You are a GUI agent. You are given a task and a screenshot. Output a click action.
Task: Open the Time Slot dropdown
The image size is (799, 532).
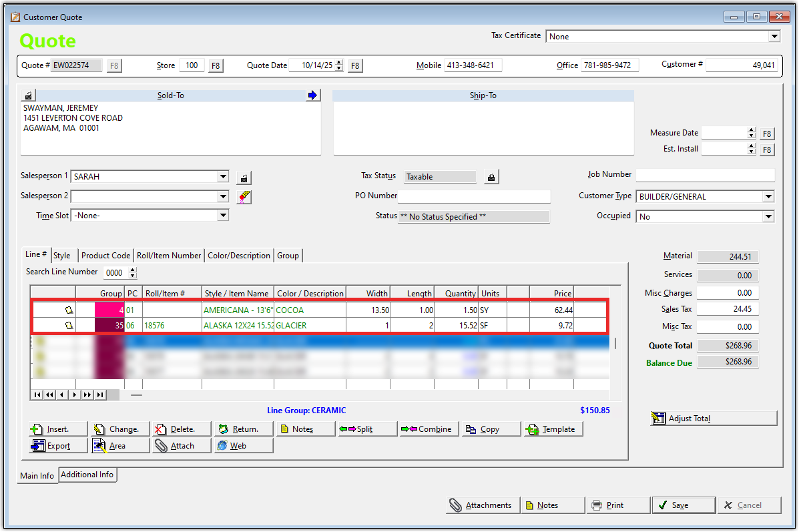click(223, 216)
